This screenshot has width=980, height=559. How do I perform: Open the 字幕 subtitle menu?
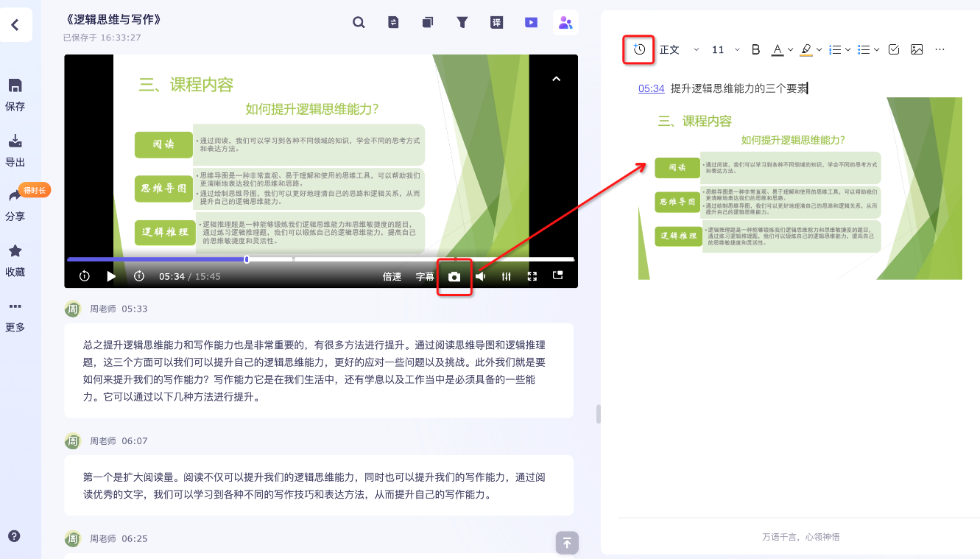[x=425, y=277]
